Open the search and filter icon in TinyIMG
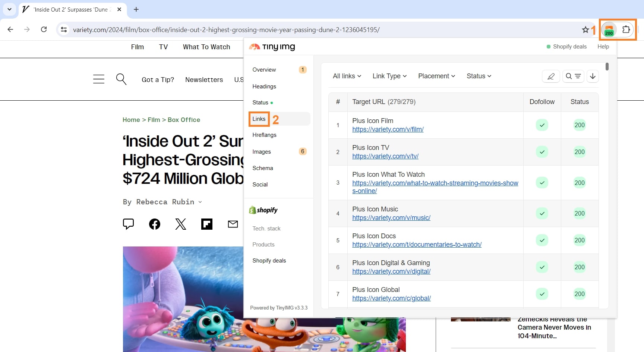Viewport: 644px width, 352px height. pos(573,76)
